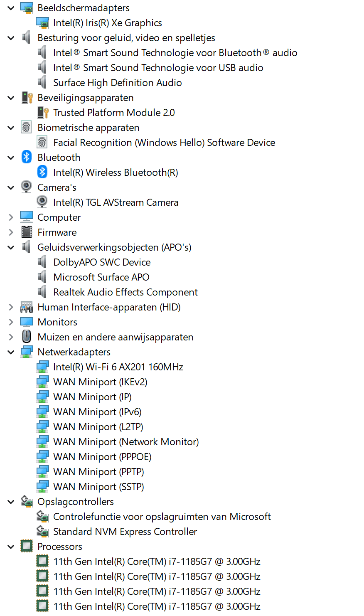The height and width of the screenshot is (616, 364).
Task: Select Realtek Audio Effects Component
Action: pos(125,292)
